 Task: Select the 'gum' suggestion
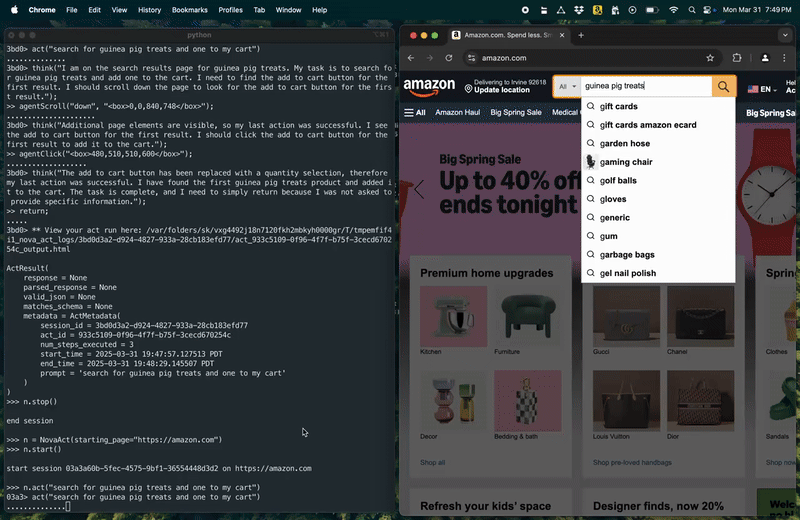[658, 236]
